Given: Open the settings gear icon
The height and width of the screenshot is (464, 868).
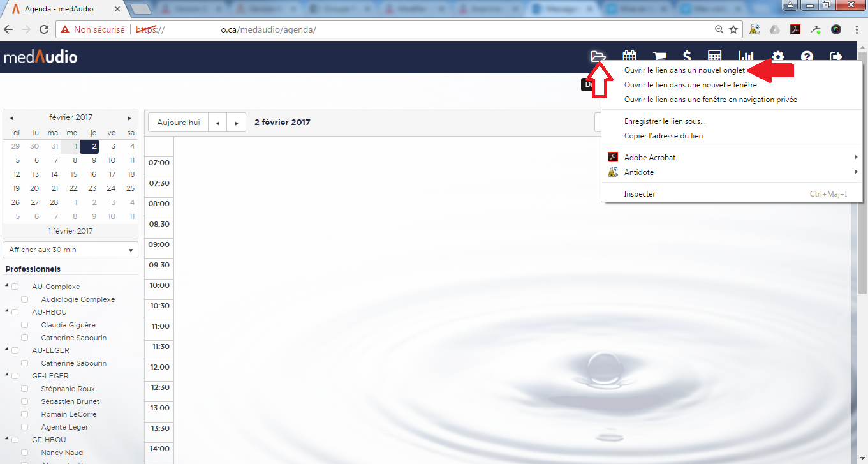Looking at the screenshot, I should 777,57.
